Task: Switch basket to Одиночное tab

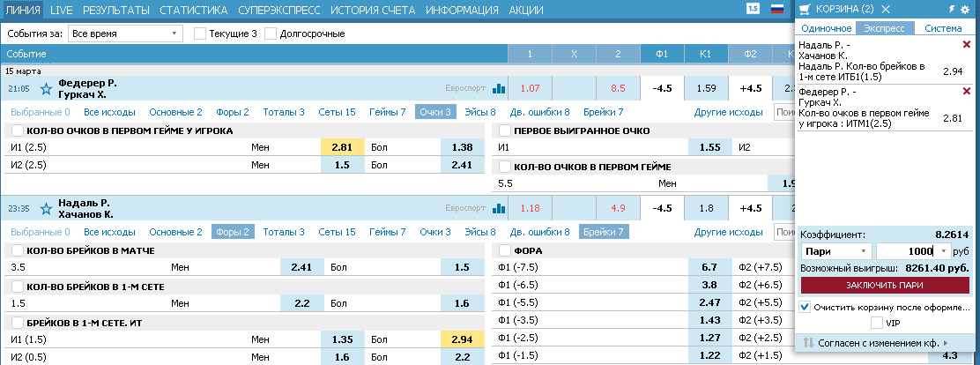Action: (827, 28)
